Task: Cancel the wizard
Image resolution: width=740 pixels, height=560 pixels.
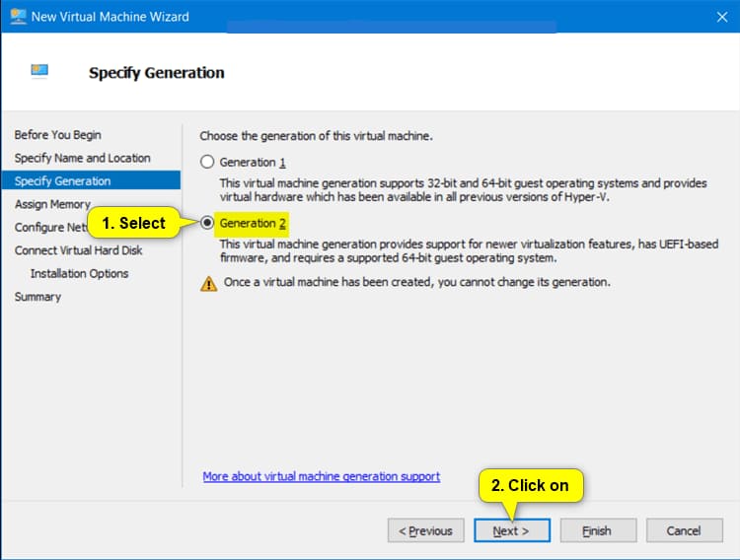Action: coord(683,530)
